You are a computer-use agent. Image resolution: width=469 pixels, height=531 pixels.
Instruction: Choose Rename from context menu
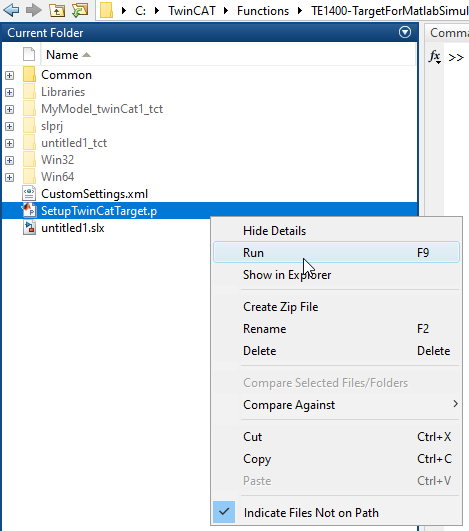pos(336,329)
